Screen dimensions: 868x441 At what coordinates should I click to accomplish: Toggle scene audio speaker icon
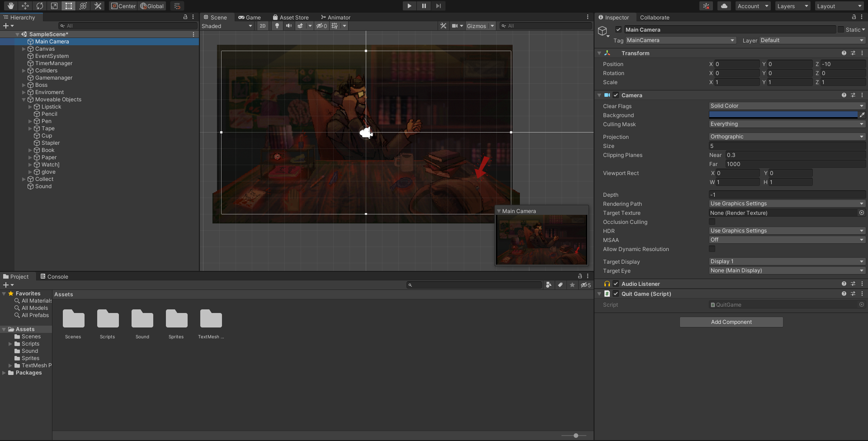click(x=288, y=26)
